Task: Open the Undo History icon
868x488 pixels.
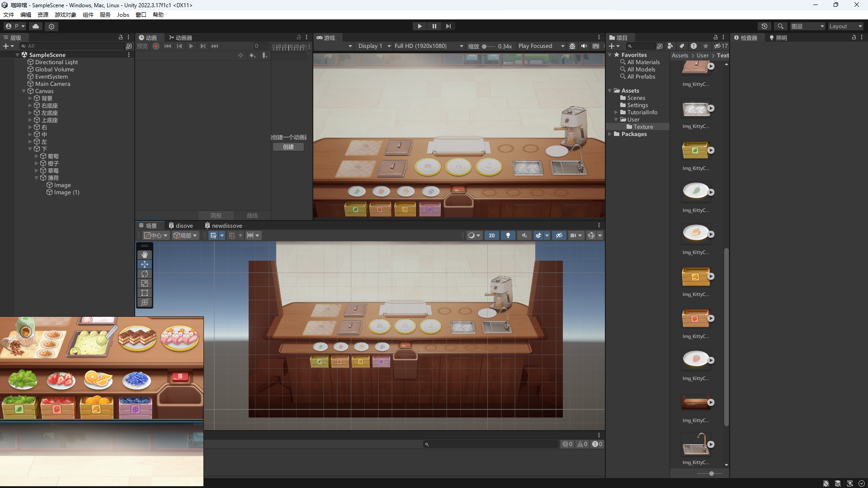Action: point(764,26)
